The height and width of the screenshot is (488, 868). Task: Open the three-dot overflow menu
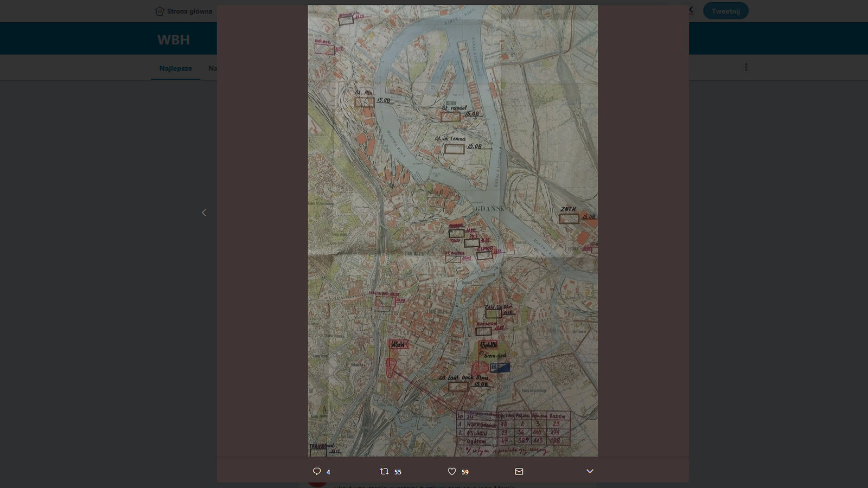coord(746,67)
